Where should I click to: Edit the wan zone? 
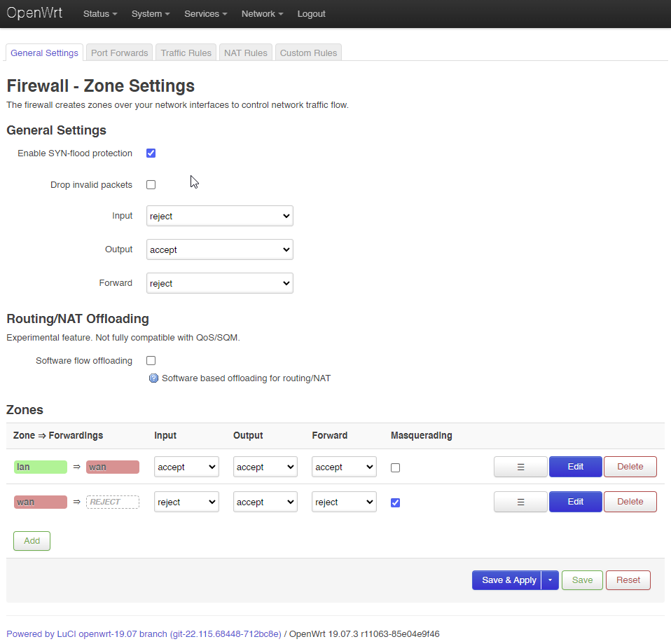[576, 502]
